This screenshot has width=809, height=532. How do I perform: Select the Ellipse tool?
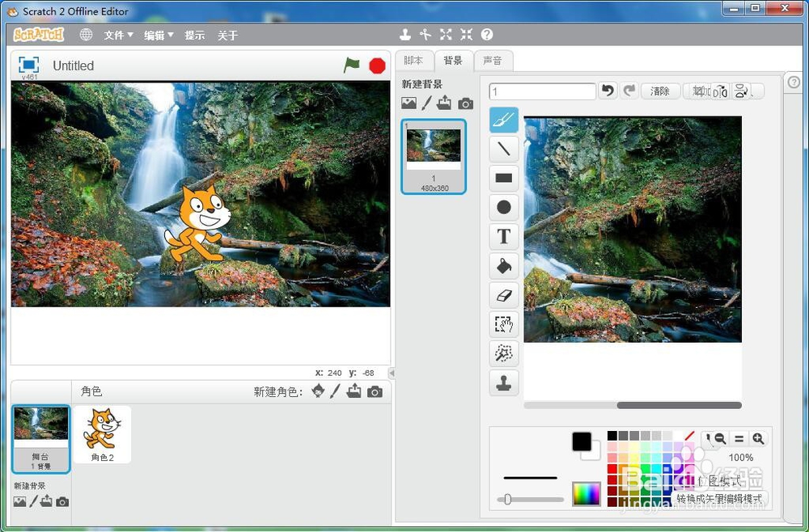[503, 207]
